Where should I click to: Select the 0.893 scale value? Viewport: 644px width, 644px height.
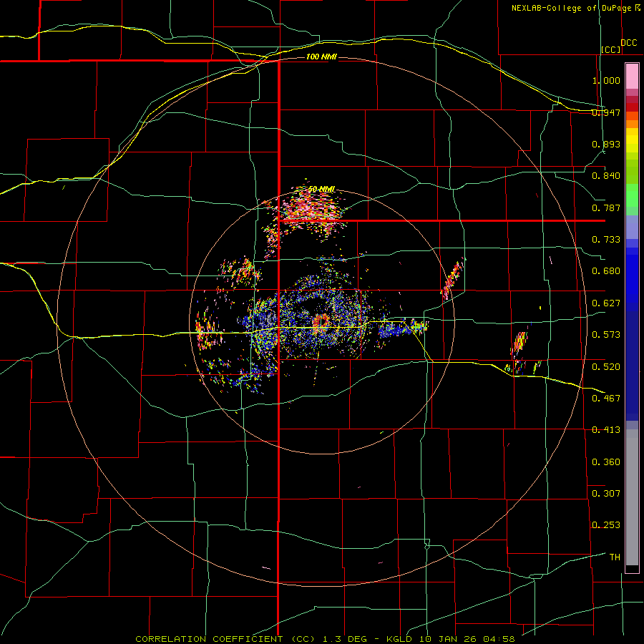(x=606, y=144)
